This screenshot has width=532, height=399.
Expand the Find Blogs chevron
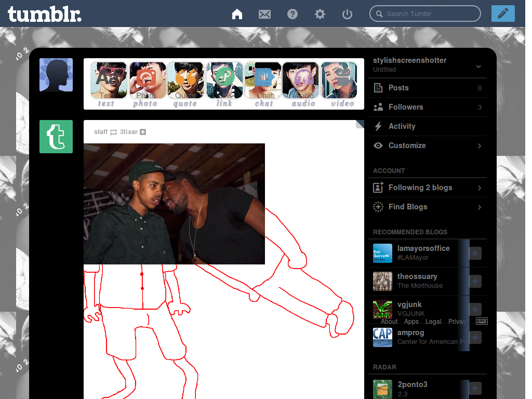click(x=480, y=207)
